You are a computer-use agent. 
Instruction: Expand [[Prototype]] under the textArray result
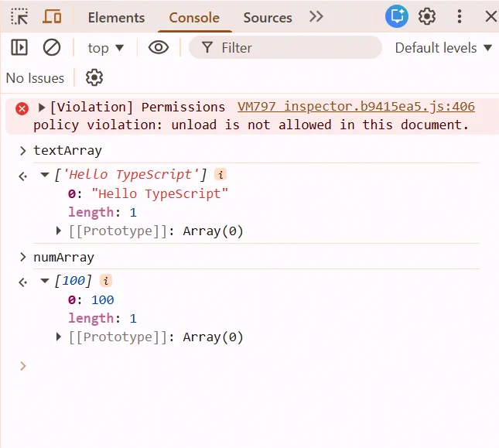point(59,231)
